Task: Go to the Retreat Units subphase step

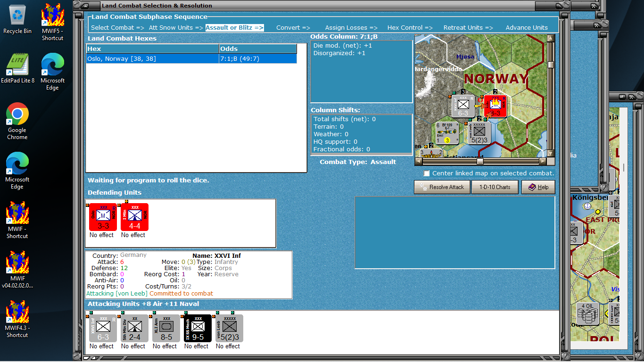Action: (x=468, y=28)
